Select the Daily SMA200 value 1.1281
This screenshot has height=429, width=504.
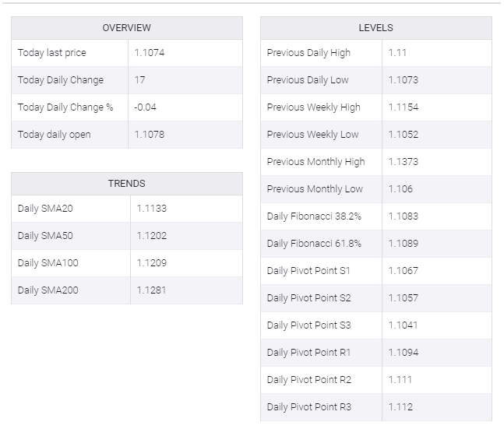pyautogui.click(x=151, y=290)
